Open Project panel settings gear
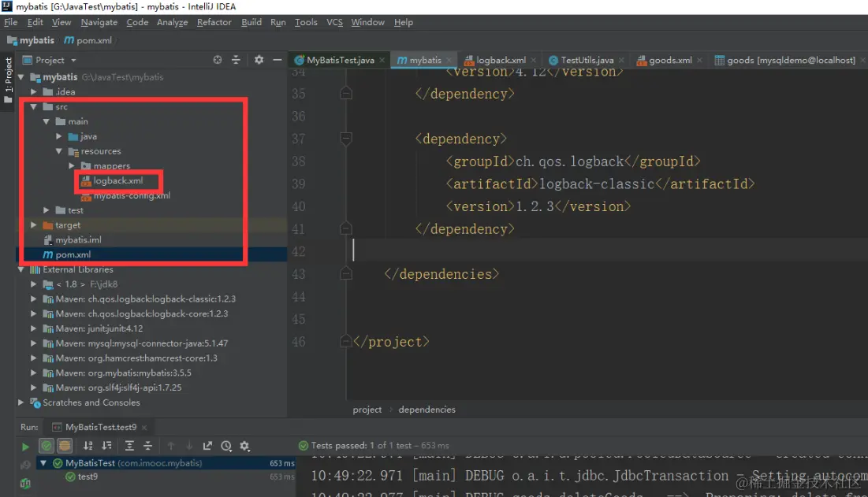868x497 pixels. tap(259, 60)
